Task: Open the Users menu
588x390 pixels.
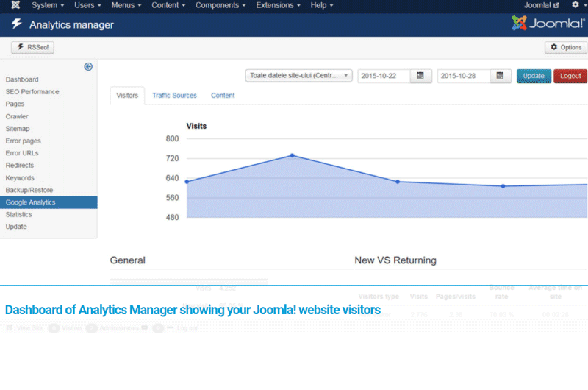Action: 87,5
